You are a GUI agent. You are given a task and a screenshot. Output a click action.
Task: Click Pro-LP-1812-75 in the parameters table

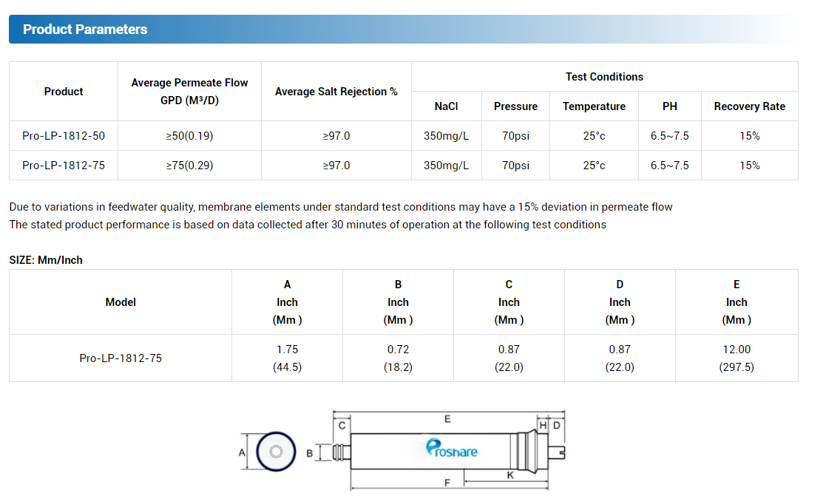tap(64, 166)
